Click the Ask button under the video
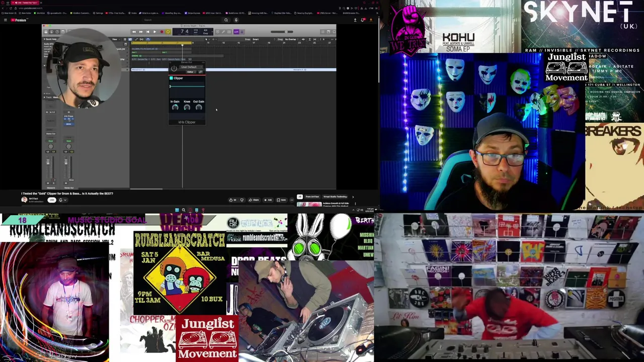644x362 pixels. 268,200
